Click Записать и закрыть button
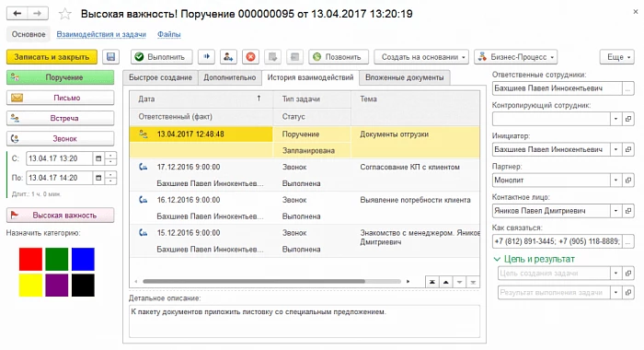The height and width of the screenshot is (350, 644). click(x=52, y=57)
